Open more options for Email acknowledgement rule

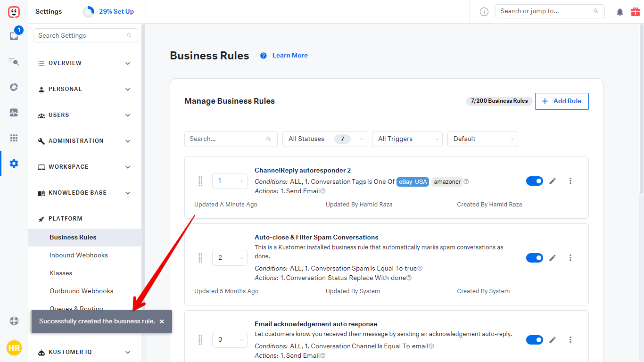click(x=570, y=340)
